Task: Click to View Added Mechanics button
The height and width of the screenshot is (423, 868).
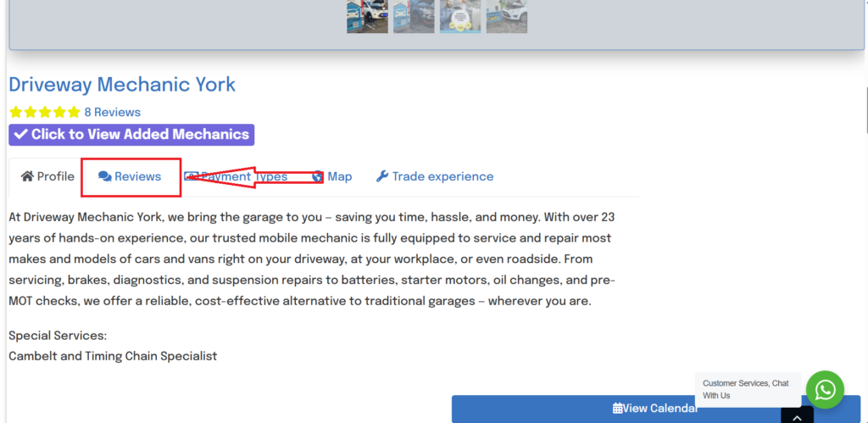Action: (x=131, y=135)
